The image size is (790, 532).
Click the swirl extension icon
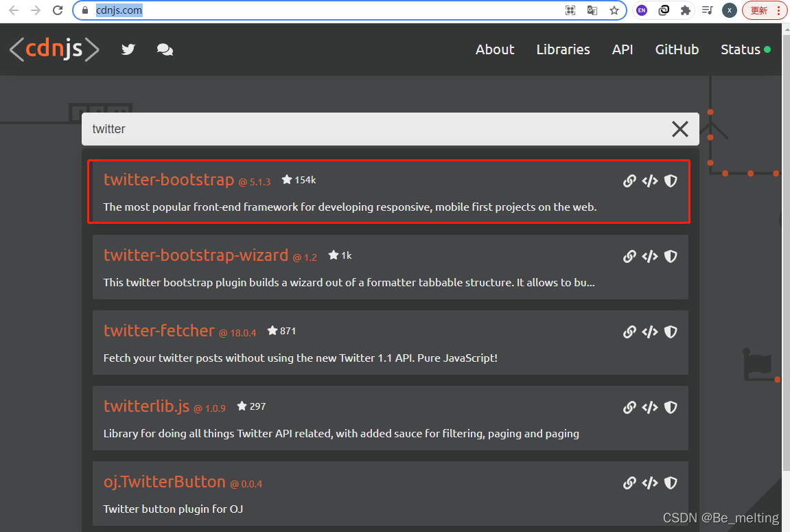(x=664, y=10)
